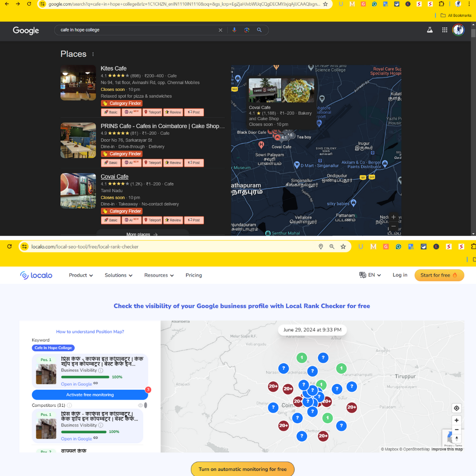Zoom in on the Localo map
Viewport: 476px width, 476px height.
[x=457, y=420]
